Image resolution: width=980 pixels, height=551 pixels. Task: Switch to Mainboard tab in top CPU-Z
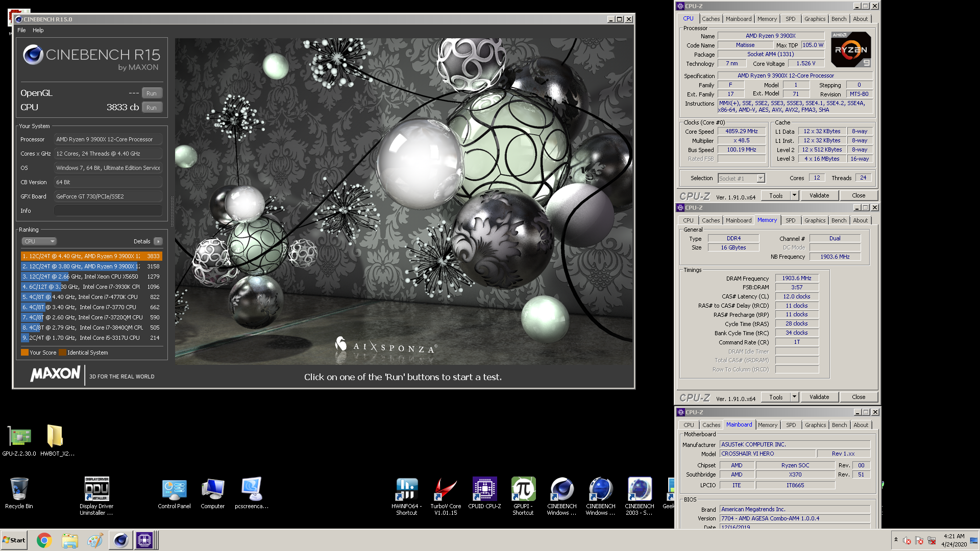pyautogui.click(x=739, y=19)
